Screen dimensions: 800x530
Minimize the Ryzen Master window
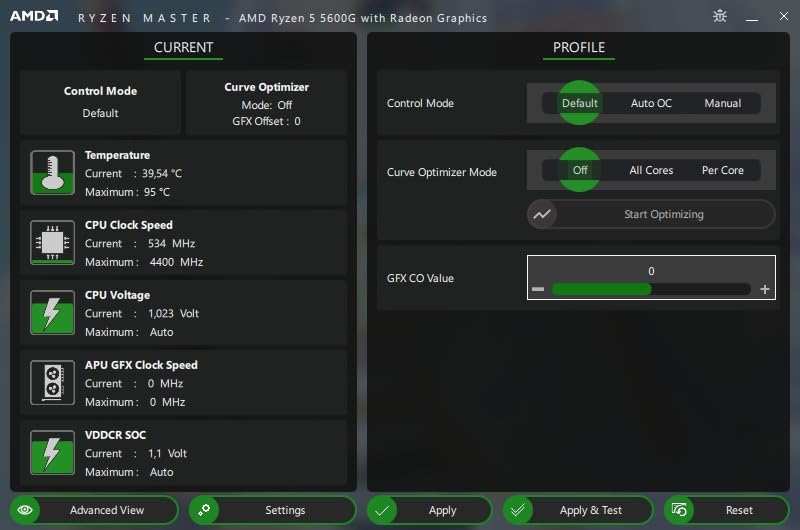tap(752, 17)
